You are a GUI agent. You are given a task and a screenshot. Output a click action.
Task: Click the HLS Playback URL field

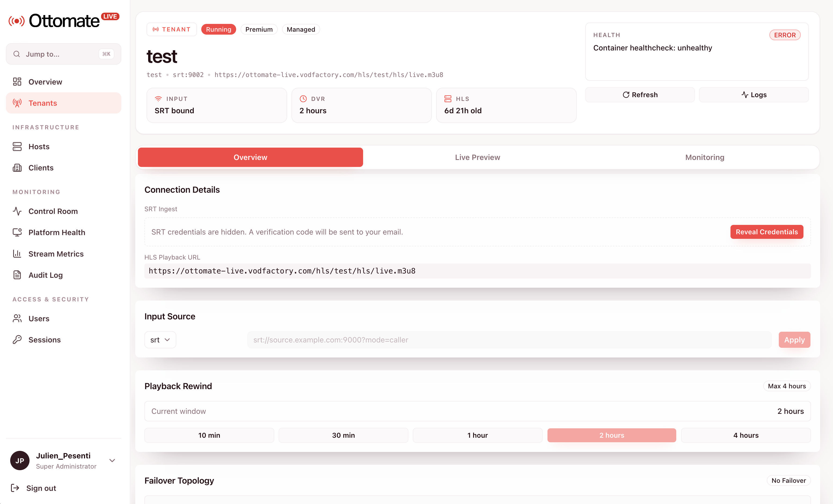[477, 271]
